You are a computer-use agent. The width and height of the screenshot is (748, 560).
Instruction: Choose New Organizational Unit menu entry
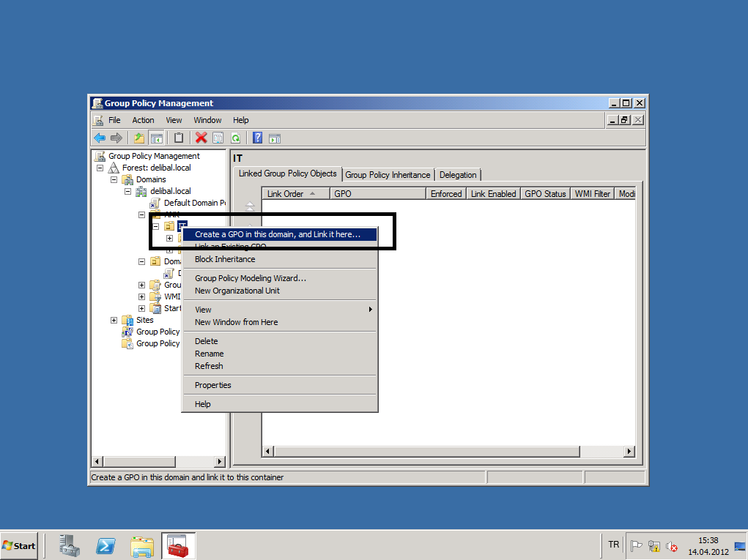point(237,291)
